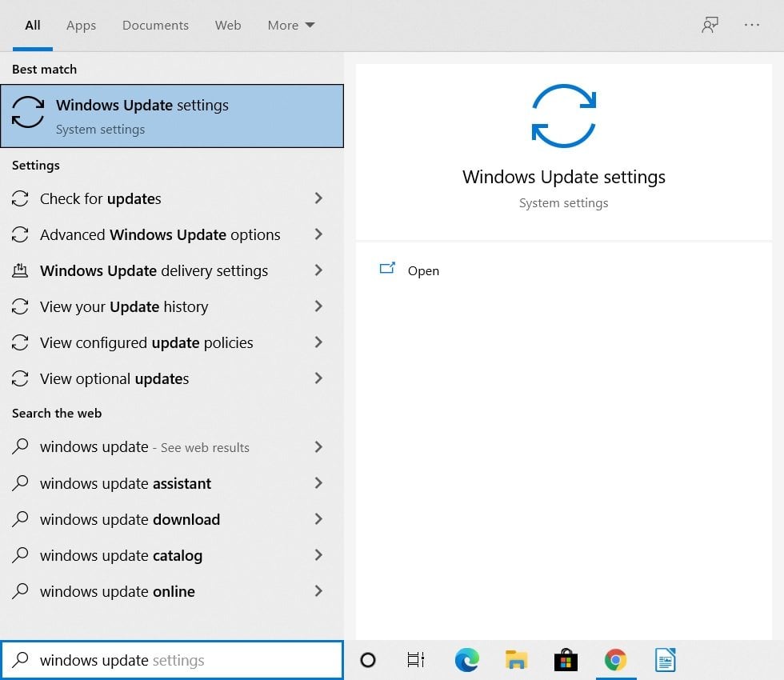Click the delivery settings tray icon
This screenshot has width=784, height=680.
[x=20, y=270]
